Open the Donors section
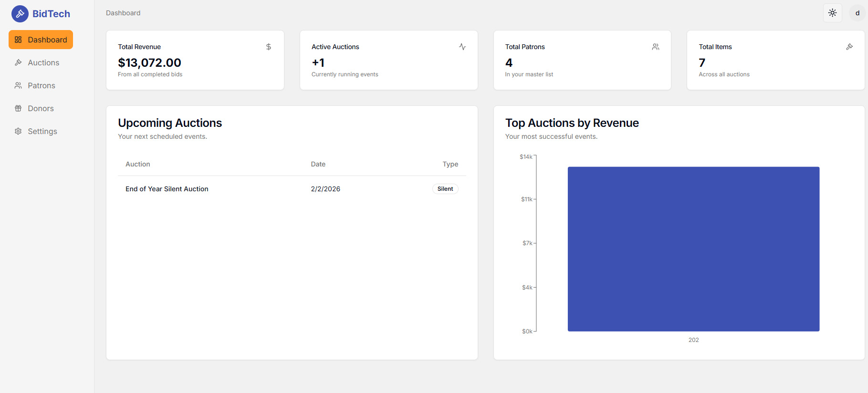 point(41,108)
